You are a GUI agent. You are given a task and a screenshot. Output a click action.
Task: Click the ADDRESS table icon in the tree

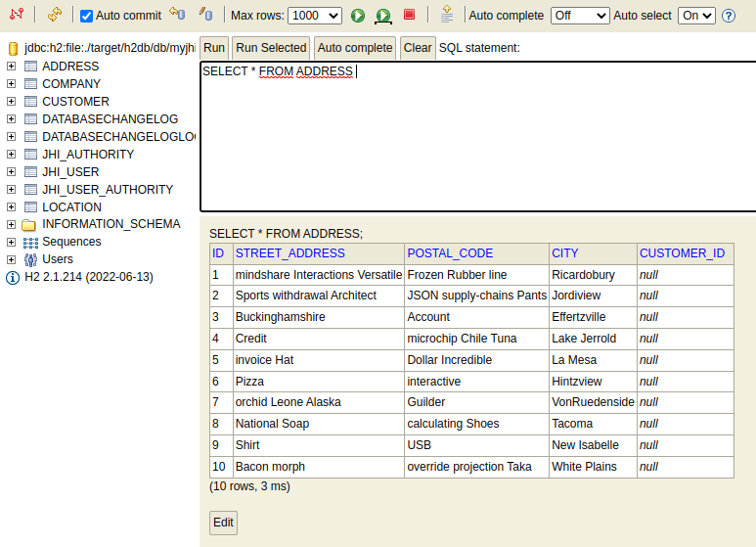pos(31,67)
